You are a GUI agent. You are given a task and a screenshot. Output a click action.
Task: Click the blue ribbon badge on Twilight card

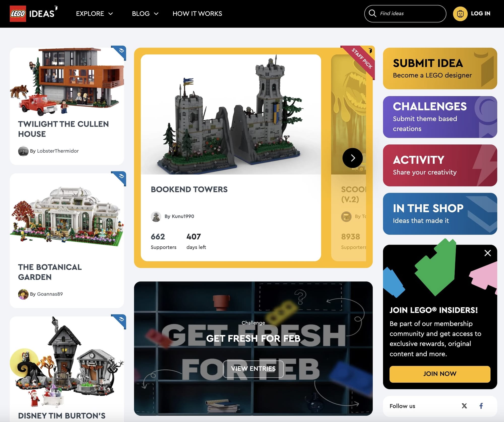[119, 52]
